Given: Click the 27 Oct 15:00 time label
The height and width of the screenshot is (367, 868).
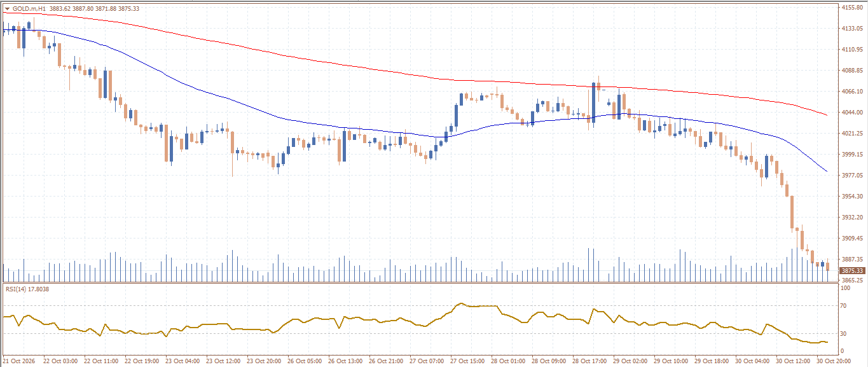Looking at the screenshot, I should pyautogui.click(x=467, y=361).
